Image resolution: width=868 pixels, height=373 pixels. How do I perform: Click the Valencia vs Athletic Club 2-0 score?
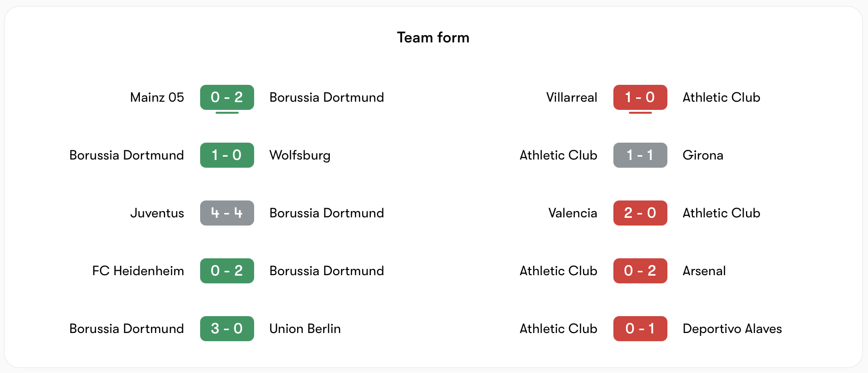click(640, 213)
